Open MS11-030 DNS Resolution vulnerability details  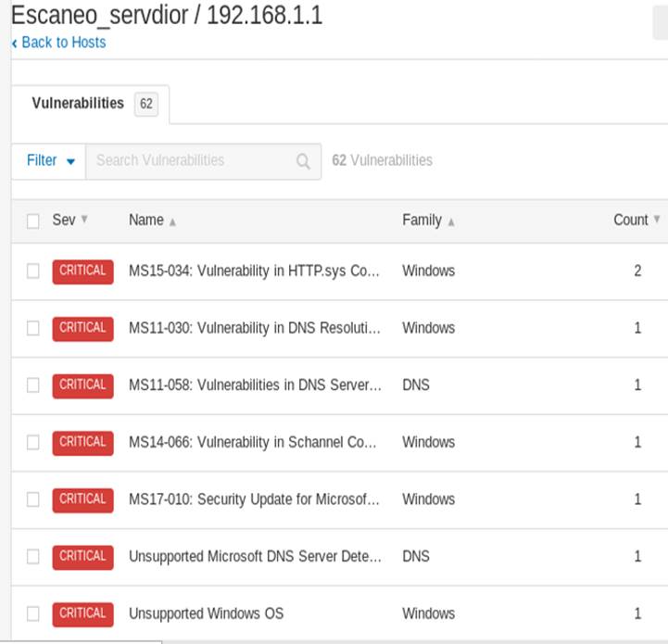point(254,328)
